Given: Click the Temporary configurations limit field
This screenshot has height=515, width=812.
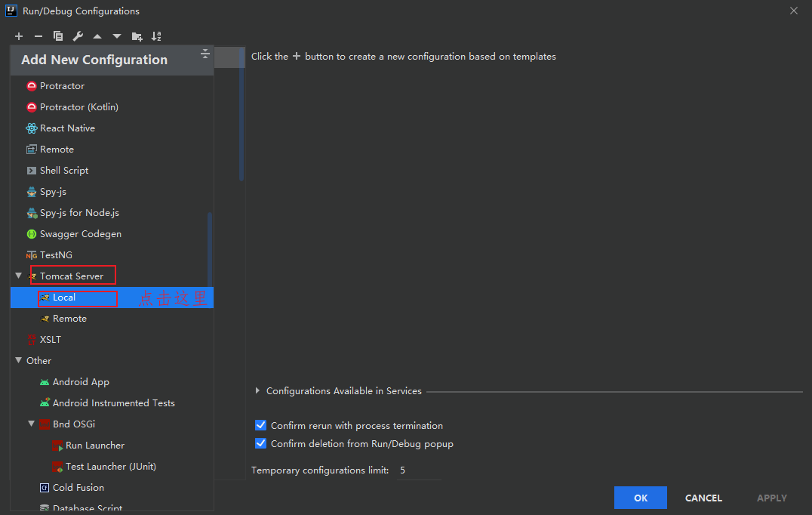Looking at the screenshot, I should [x=419, y=470].
